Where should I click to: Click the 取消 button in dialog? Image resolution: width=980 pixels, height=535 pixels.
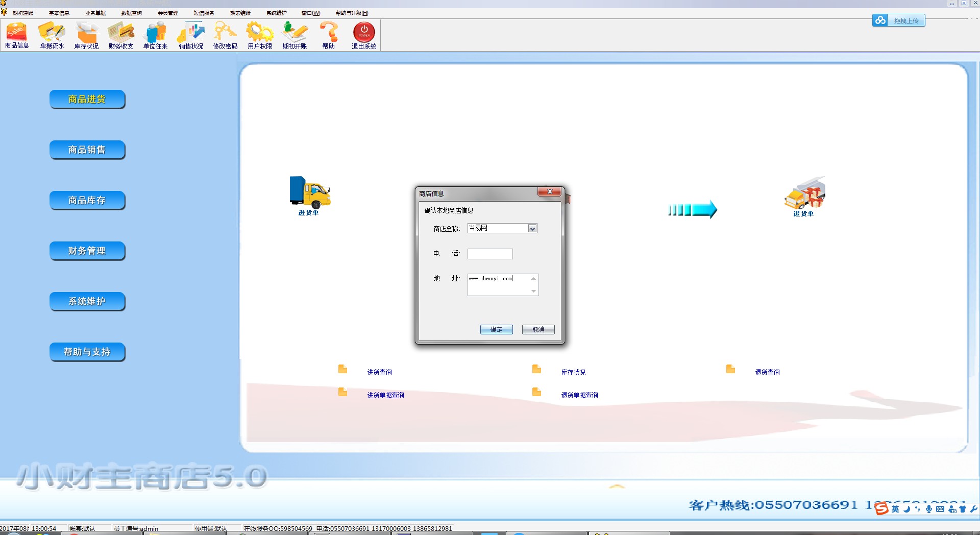(538, 330)
